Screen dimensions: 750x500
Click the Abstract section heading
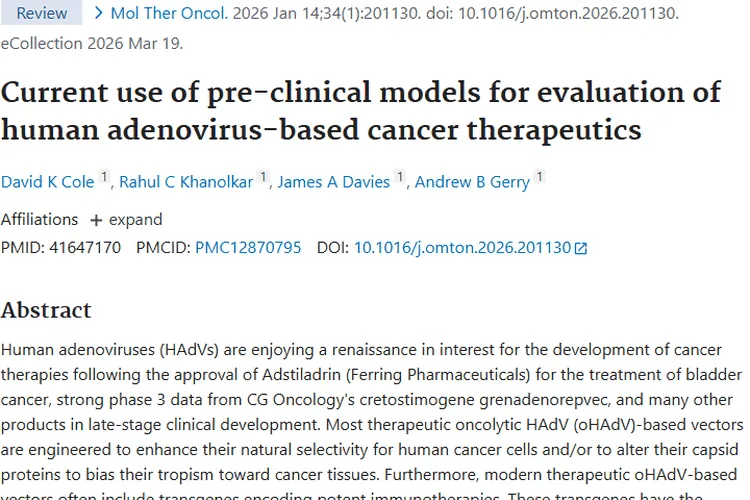click(46, 310)
